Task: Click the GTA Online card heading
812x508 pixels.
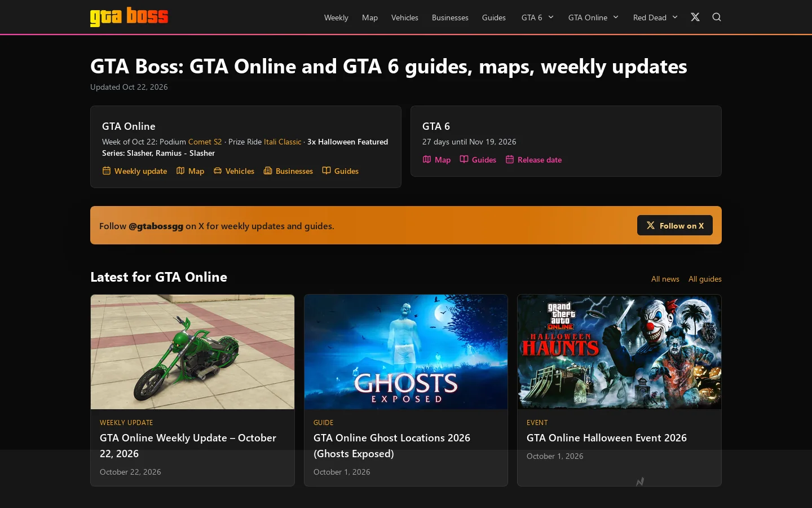Action: click(129, 126)
